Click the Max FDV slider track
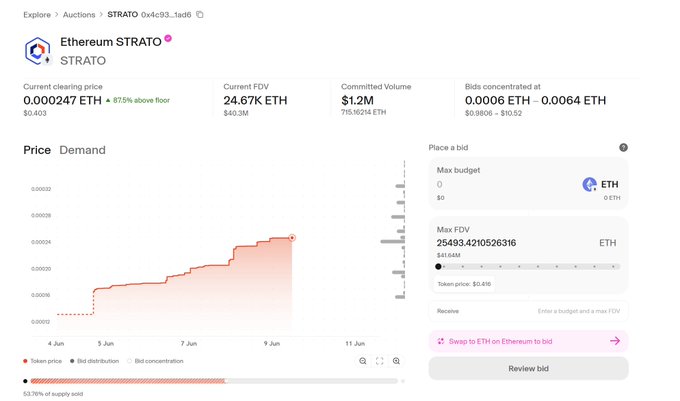Viewport: 680px width, 401px height. 528,266
